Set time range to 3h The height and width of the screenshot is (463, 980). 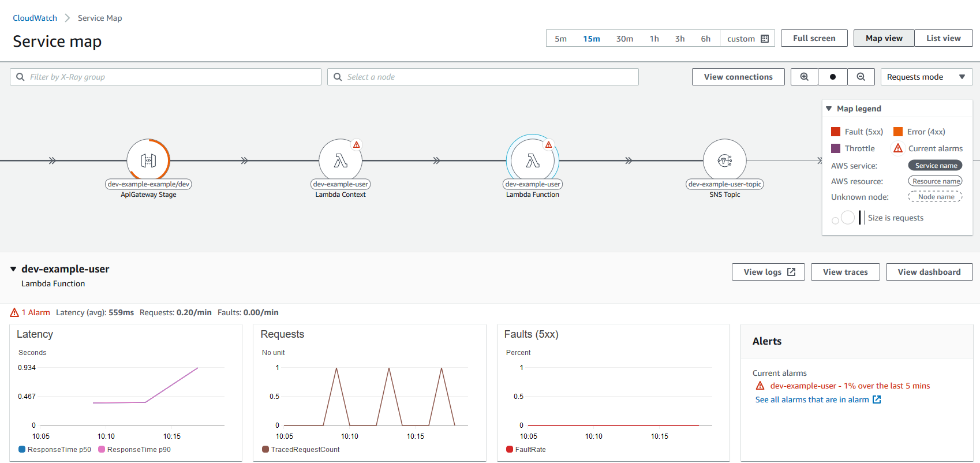click(680, 39)
